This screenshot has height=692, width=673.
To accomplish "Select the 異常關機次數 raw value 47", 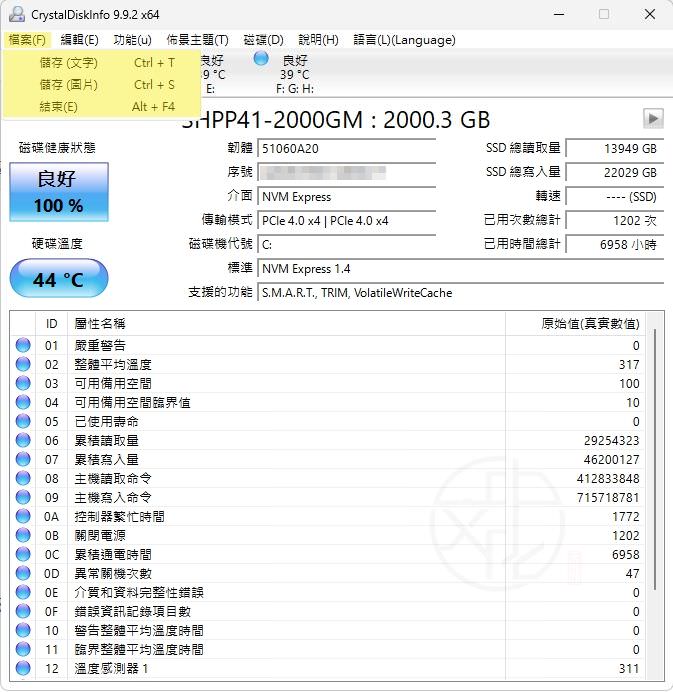I will click(632, 573).
